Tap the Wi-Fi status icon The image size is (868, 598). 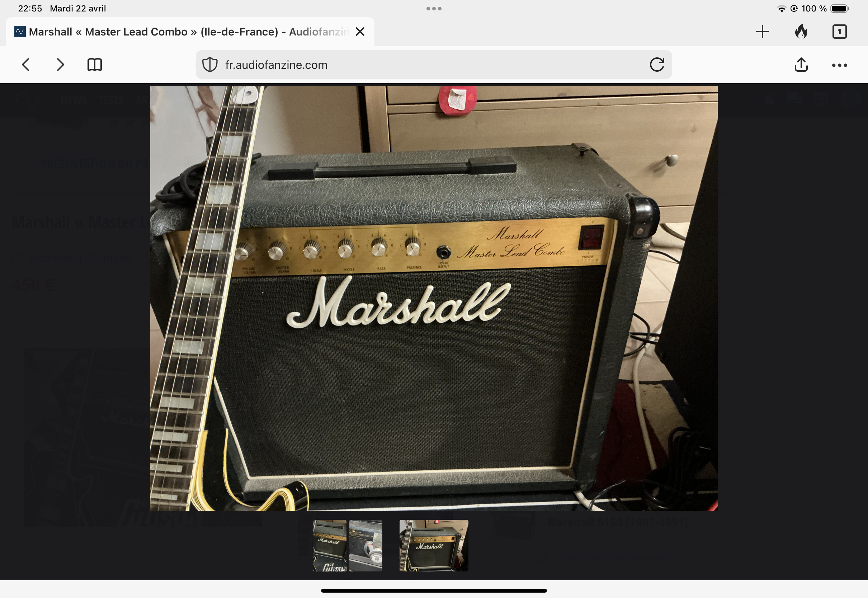[x=782, y=9]
